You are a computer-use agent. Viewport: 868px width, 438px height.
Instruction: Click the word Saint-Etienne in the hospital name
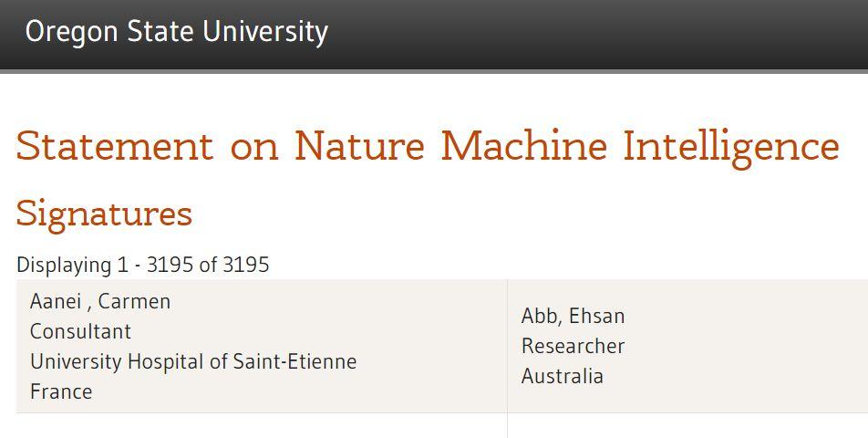pos(294,361)
